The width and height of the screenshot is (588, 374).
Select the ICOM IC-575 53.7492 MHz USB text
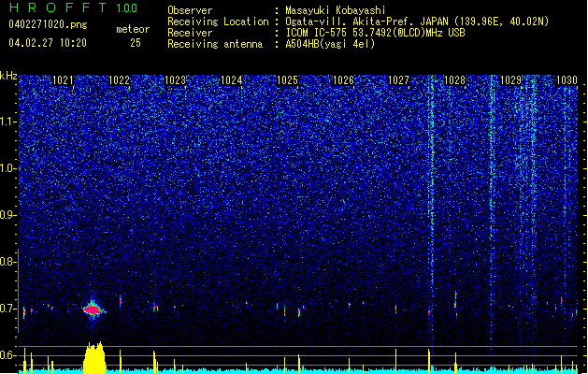[375, 33]
